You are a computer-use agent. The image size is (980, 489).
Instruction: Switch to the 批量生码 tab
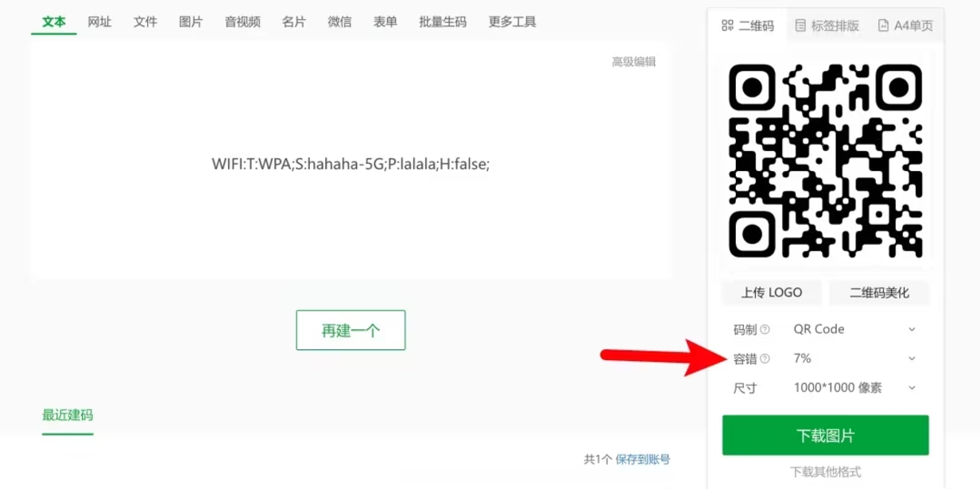tap(443, 22)
